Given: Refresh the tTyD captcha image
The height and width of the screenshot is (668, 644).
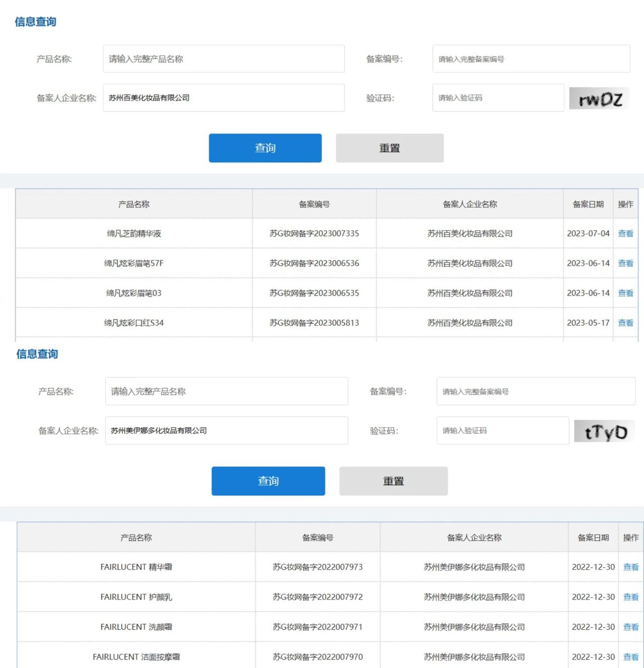Looking at the screenshot, I should click(x=604, y=431).
